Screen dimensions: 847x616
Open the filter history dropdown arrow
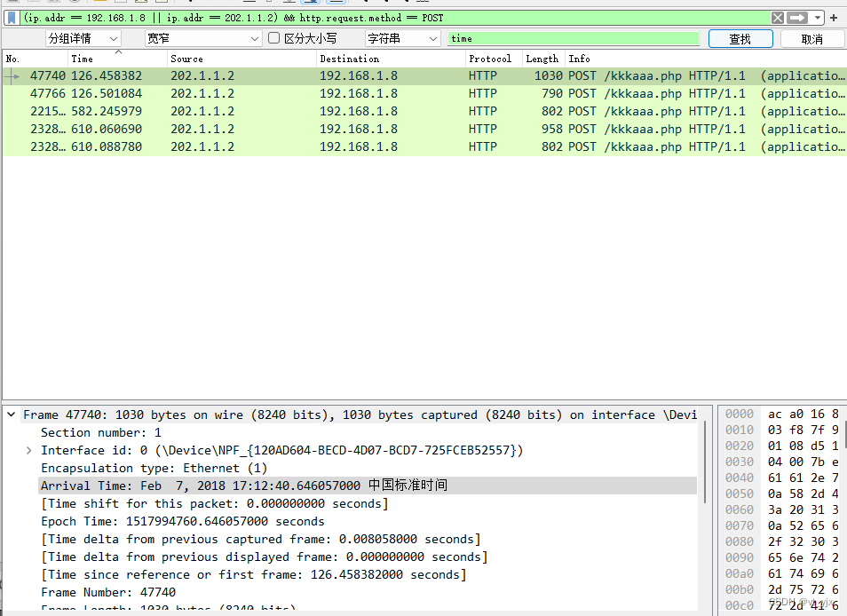[818, 18]
